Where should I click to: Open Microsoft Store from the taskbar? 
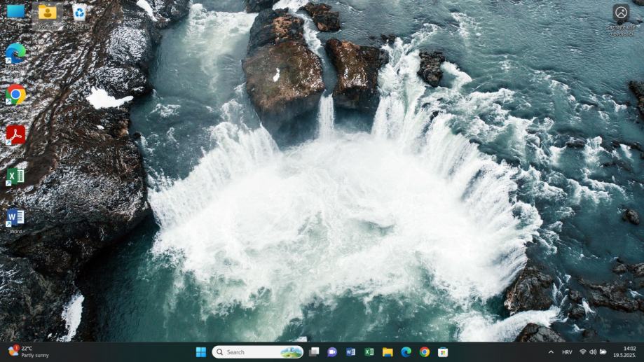coord(443,352)
